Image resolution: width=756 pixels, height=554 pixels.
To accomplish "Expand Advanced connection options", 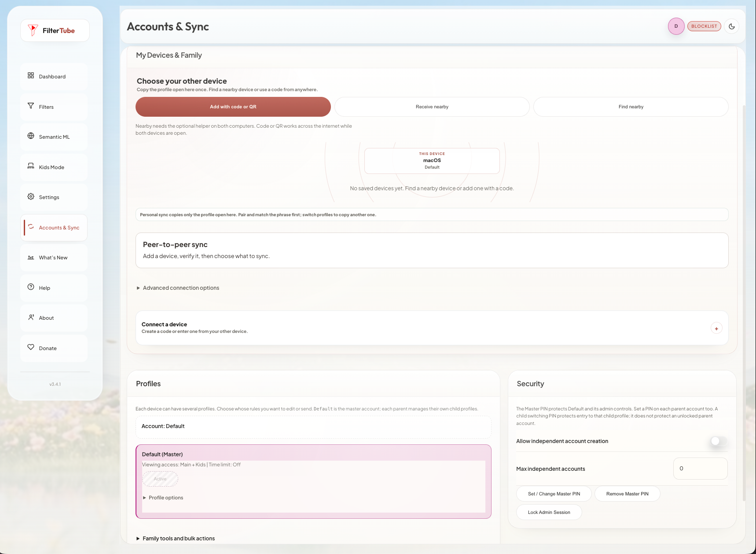I will pos(178,288).
